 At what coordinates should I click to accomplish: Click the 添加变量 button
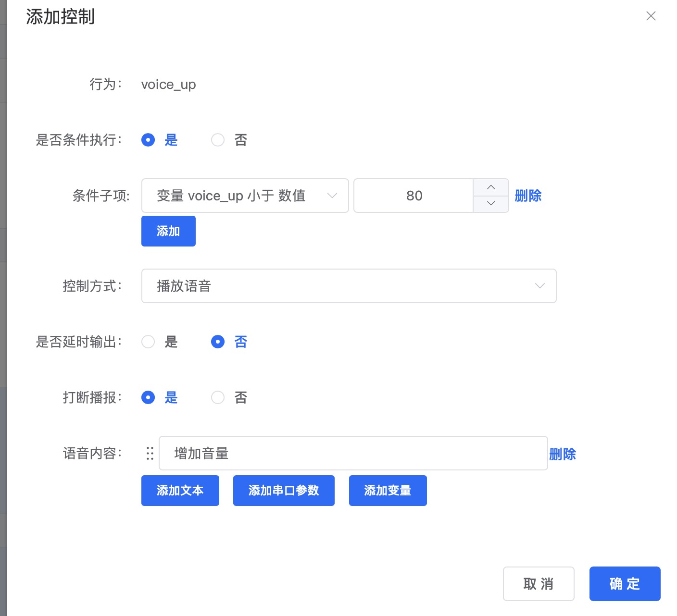388,491
